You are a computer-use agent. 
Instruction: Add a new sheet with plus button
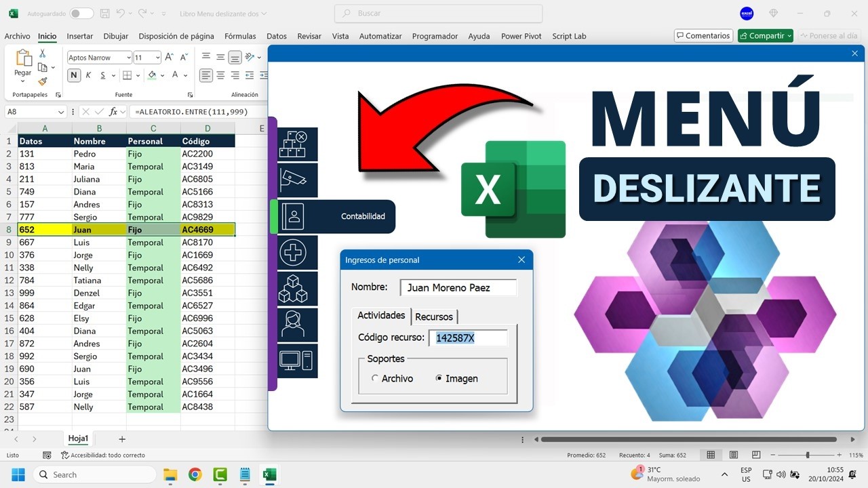tap(122, 439)
